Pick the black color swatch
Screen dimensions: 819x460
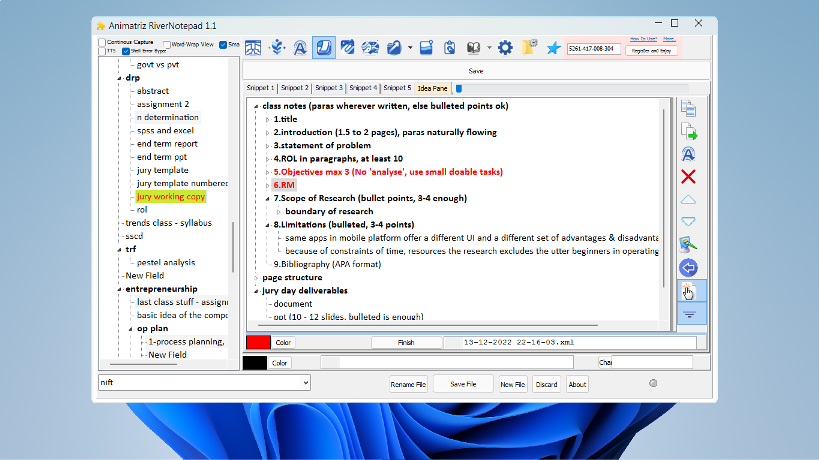pyautogui.click(x=255, y=363)
